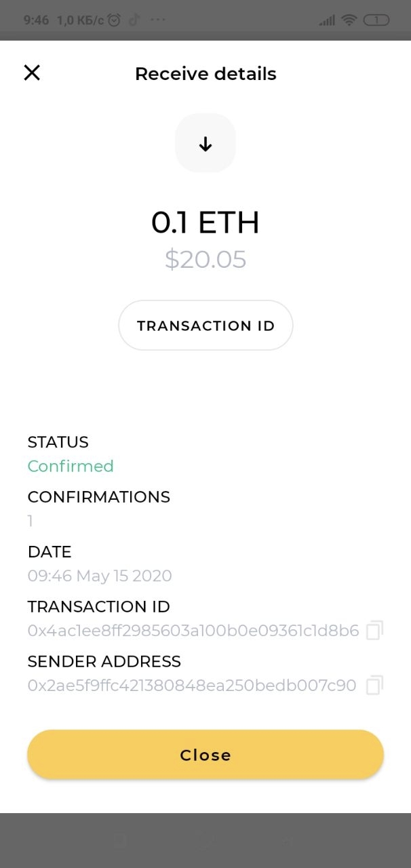The height and width of the screenshot is (868, 411).
Task: Tap the TikTok notification icon
Action: (134, 20)
